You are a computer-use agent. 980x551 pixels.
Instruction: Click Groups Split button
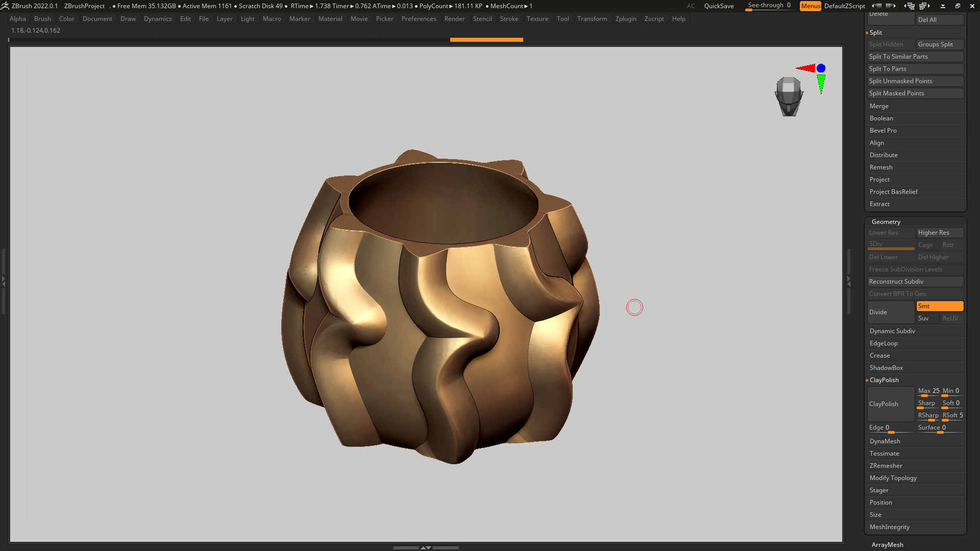(940, 44)
